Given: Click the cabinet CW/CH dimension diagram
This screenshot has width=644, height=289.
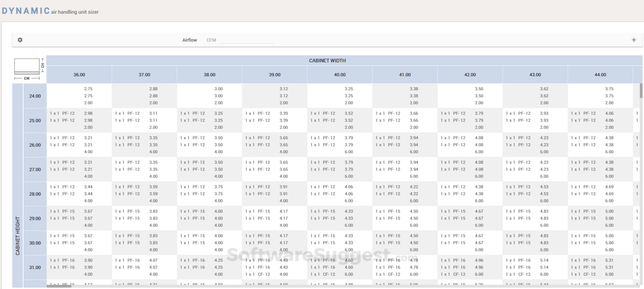Looking at the screenshot, I should click(27, 66).
